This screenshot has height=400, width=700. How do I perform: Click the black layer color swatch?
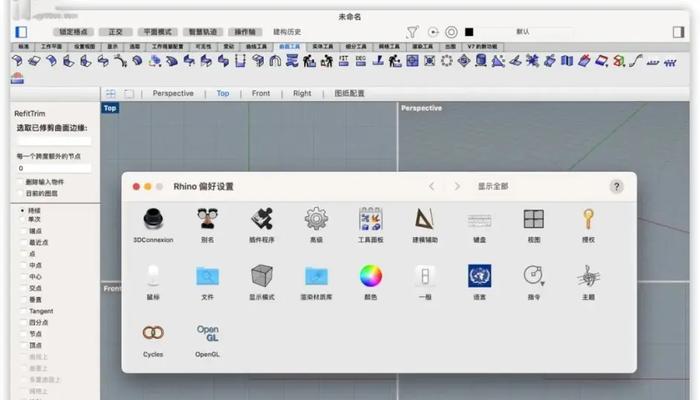coord(469,32)
